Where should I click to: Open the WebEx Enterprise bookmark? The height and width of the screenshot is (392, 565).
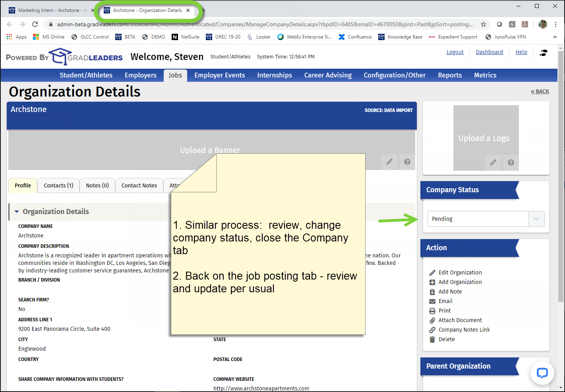(x=305, y=37)
